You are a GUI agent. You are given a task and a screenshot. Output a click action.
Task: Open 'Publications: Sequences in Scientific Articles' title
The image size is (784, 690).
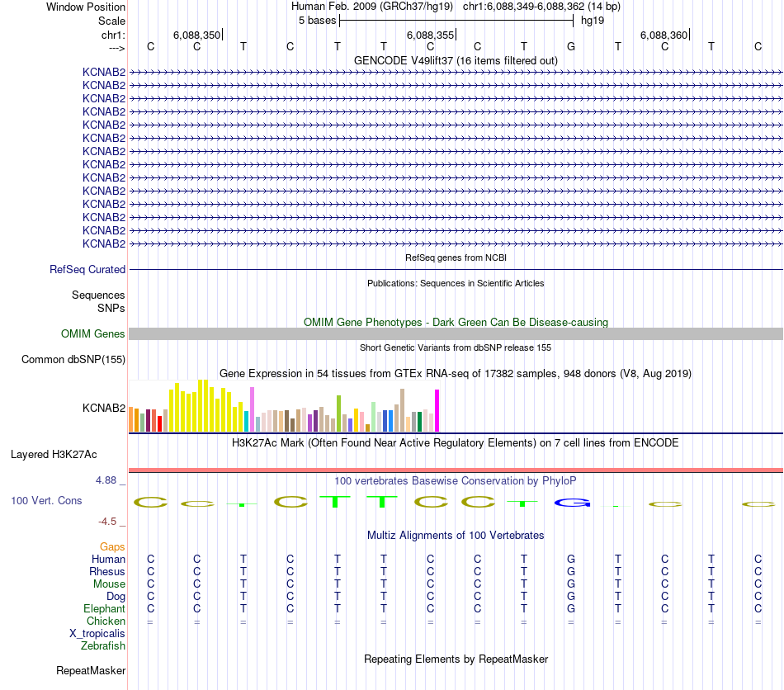(x=456, y=283)
